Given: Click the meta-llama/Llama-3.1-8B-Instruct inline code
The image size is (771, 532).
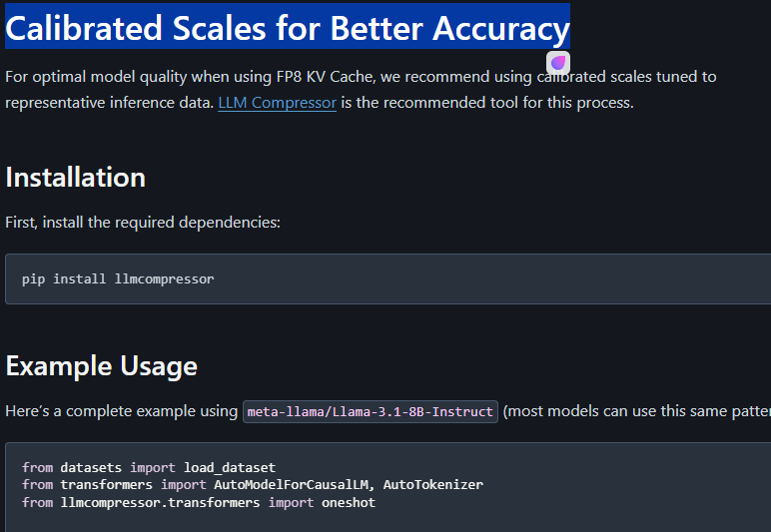Looking at the screenshot, I should point(371,411).
